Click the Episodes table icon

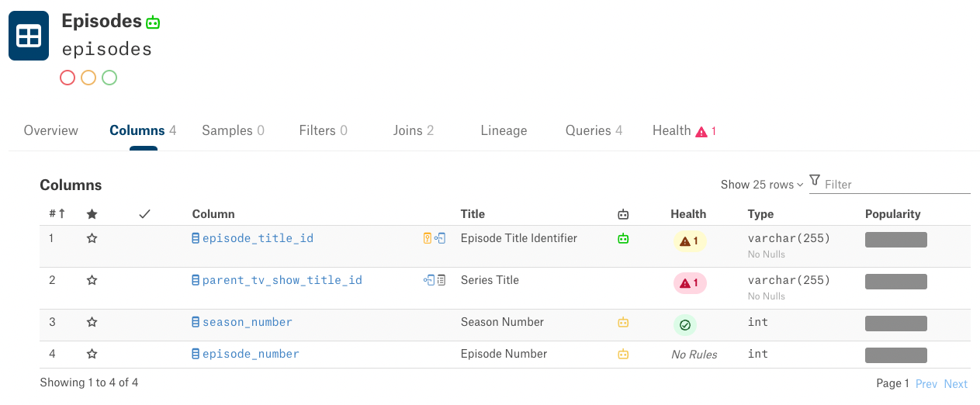29,36
